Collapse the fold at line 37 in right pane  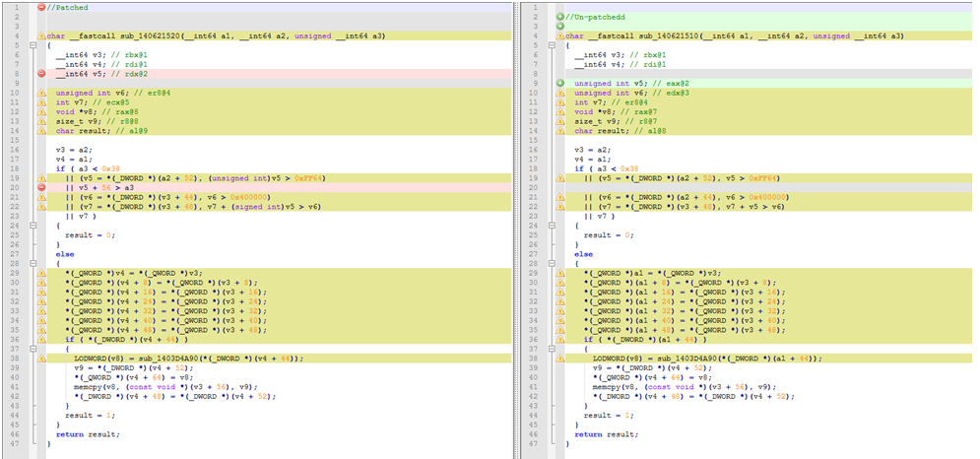[552, 349]
